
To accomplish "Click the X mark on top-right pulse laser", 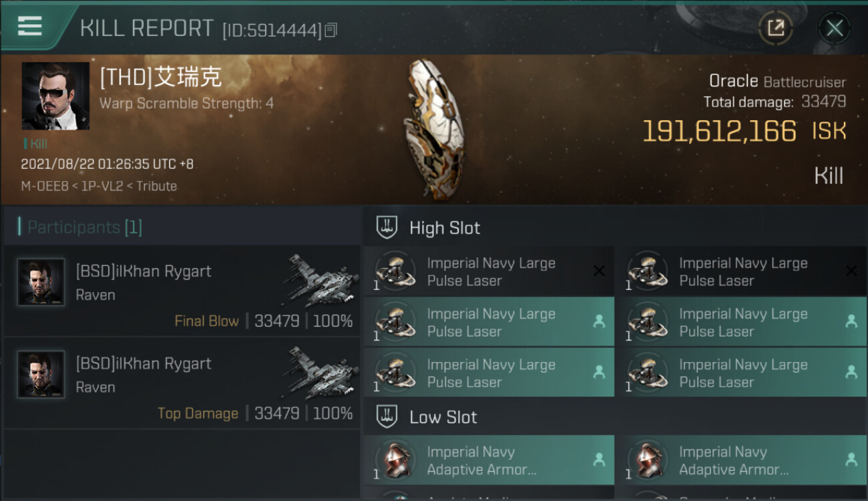I will pyautogui.click(x=851, y=271).
